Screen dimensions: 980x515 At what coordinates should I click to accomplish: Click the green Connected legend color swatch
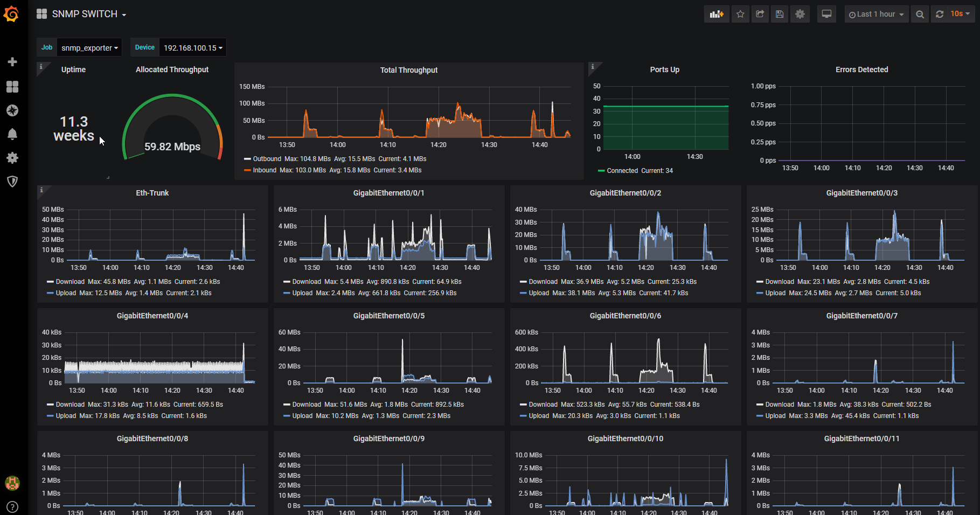[601, 171]
